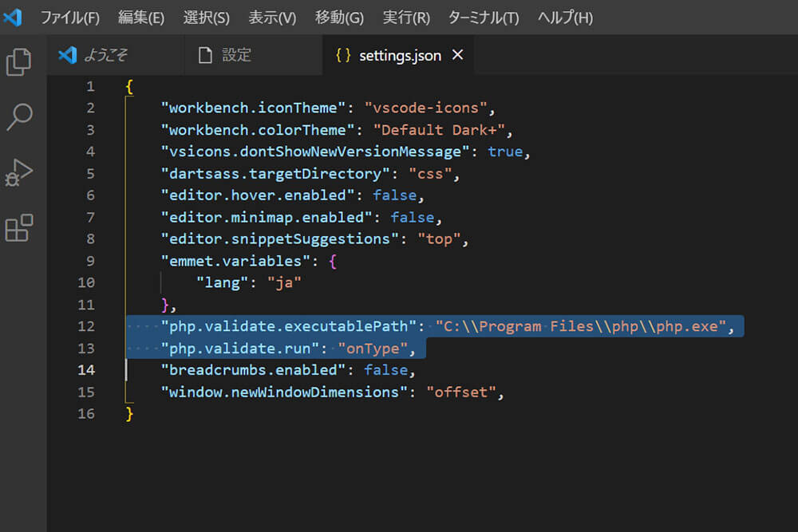Click the "vscode-icons" value
Screen dimensions: 798x532
(x=425, y=108)
